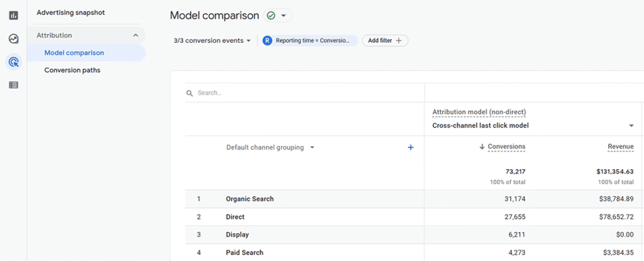Click the blue plus to add dimension
This screenshot has height=261, width=644.
(x=410, y=148)
